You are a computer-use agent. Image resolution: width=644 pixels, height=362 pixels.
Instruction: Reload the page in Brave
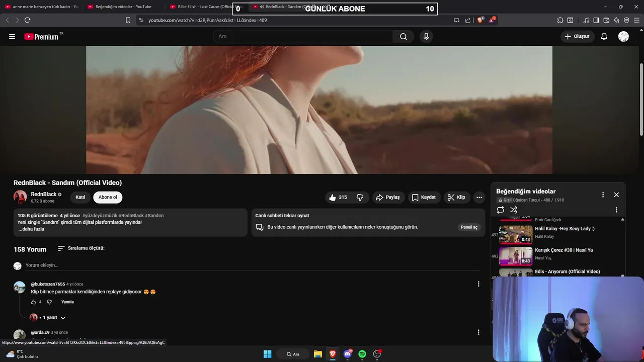point(27,20)
